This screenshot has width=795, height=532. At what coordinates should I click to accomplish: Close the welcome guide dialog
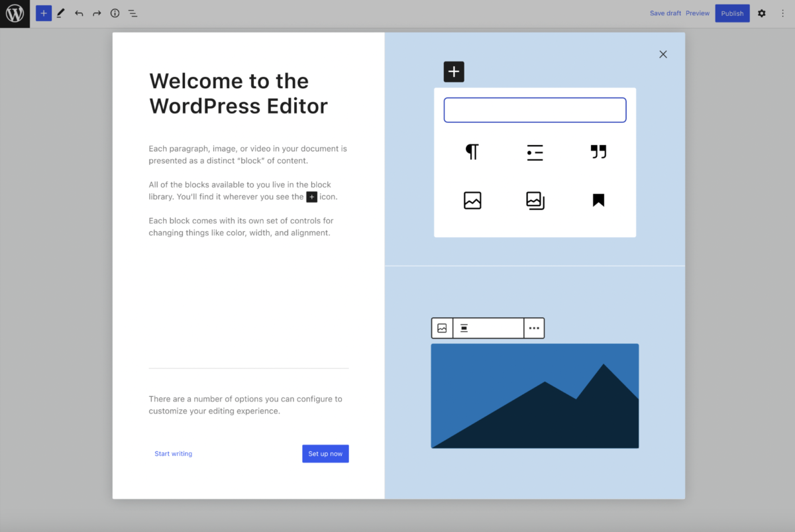click(663, 54)
